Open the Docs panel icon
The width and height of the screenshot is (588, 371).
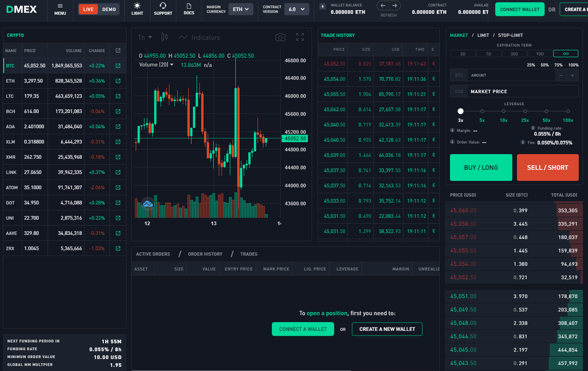(x=189, y=10)
